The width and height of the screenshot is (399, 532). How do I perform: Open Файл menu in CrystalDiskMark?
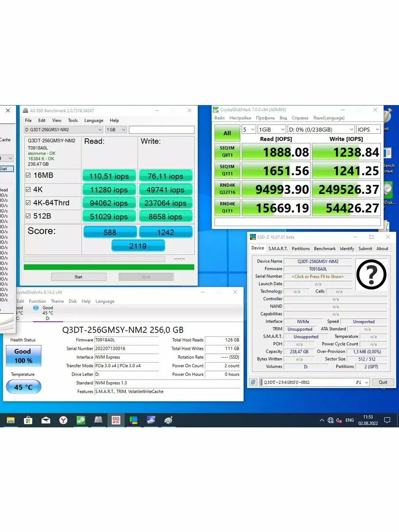click(219, 118)
